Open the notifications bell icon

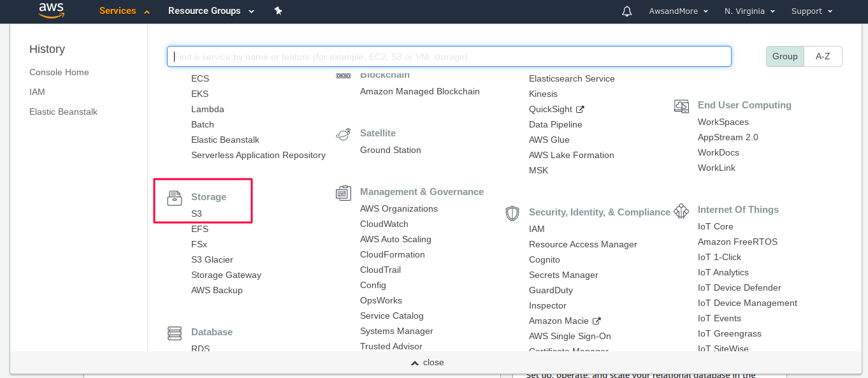click(627, 11)
